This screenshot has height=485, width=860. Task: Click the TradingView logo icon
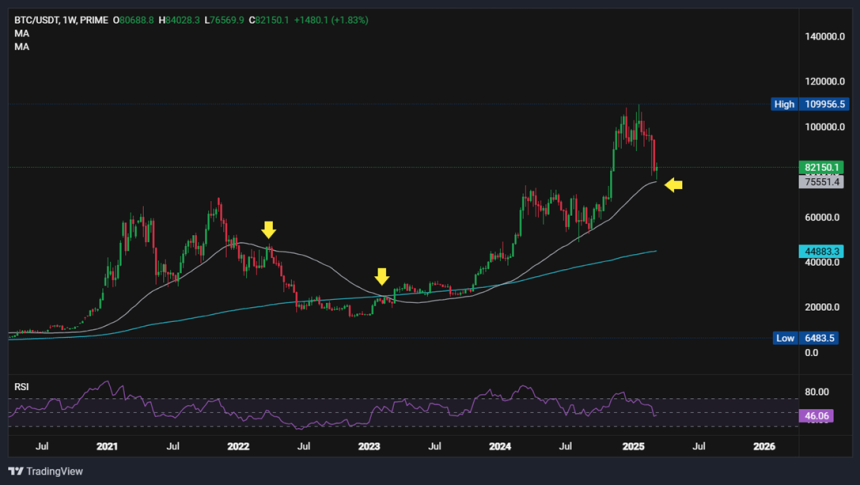(x=16, y=471)
